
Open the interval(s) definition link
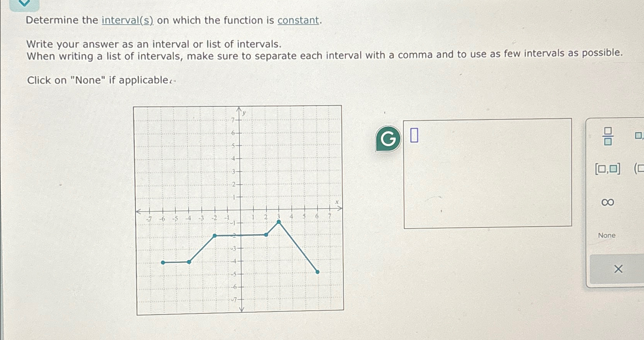pos(128,20)
